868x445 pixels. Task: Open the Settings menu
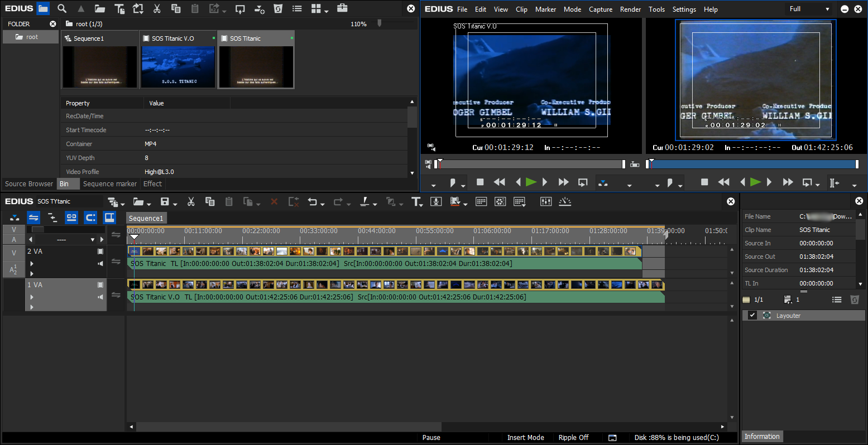684,9
